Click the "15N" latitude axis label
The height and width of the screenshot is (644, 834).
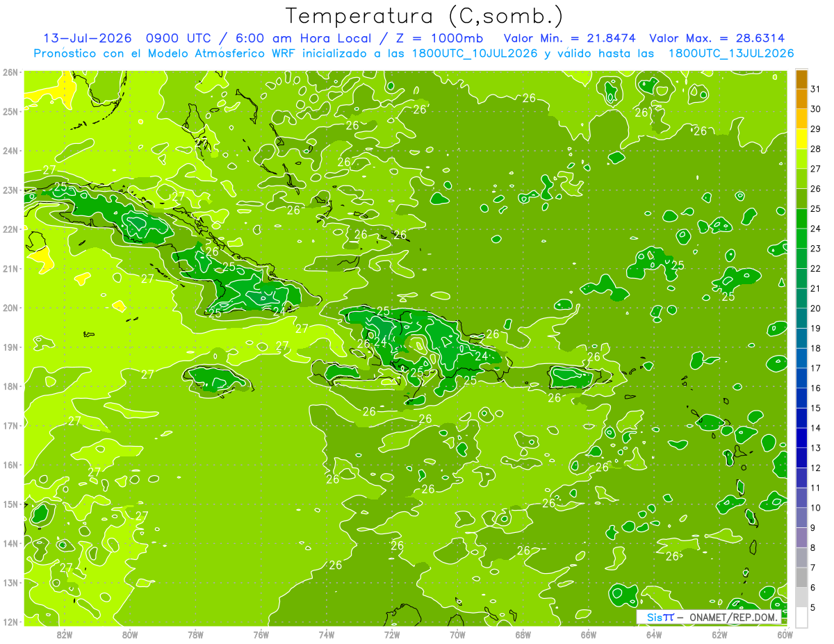(10, 504)
